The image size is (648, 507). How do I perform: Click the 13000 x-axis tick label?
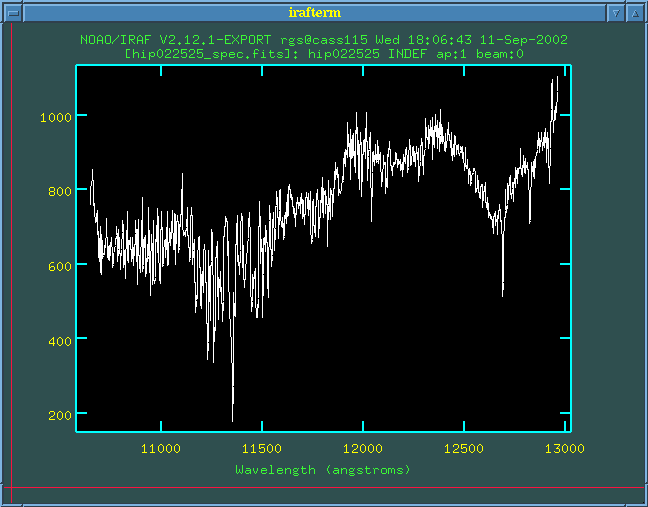pyautogui.click(x=564, y=448)
